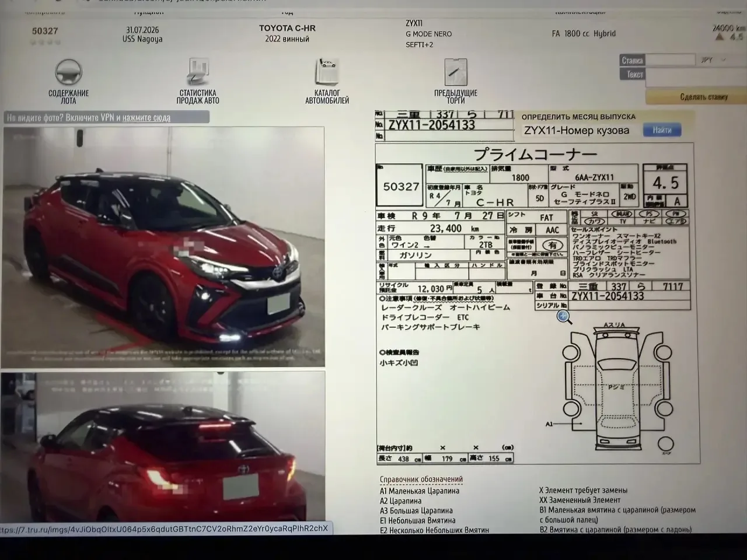The width and height of the screenshot is (747, 560).
Task: Select the 'FA 1800 cc Hybrid' text
Action: [x=584, y=34]
